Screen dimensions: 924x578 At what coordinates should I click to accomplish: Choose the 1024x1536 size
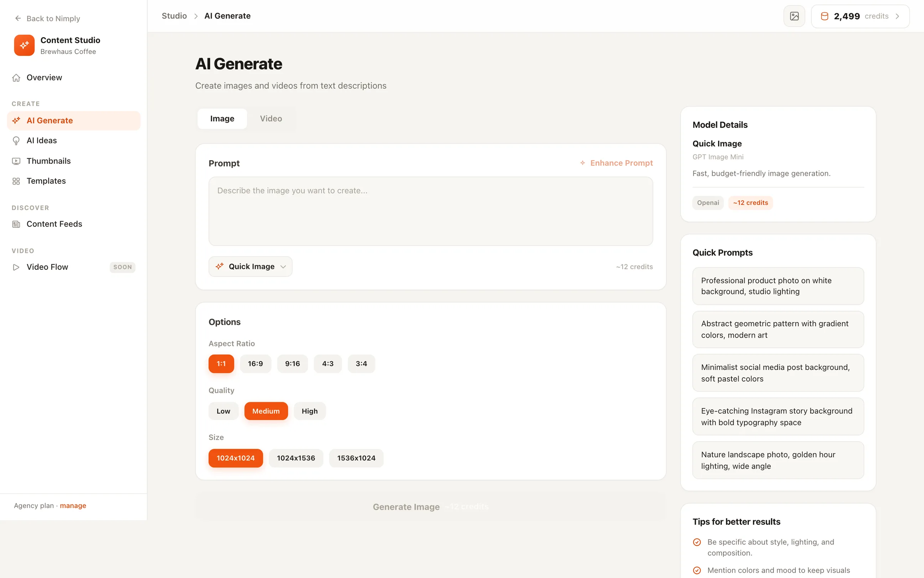tap(296, 458)
